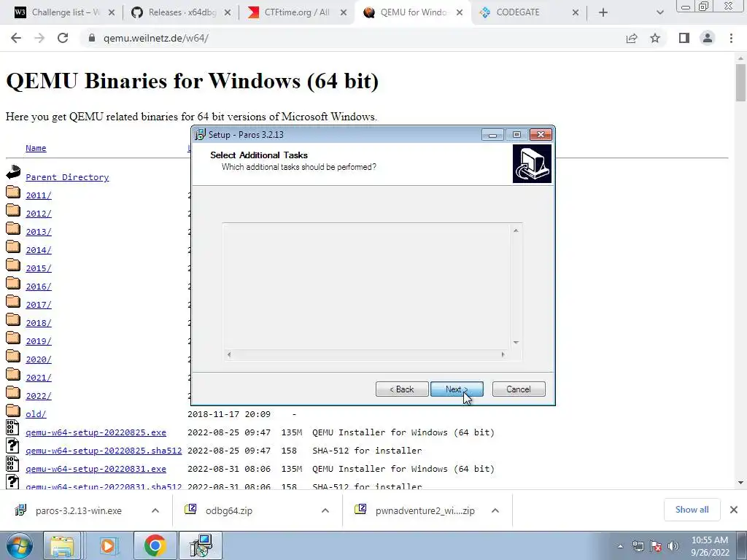Open the old/ folder link
Image resolution: width=747 pixels, height=560 pixels.
pos(36,414)
